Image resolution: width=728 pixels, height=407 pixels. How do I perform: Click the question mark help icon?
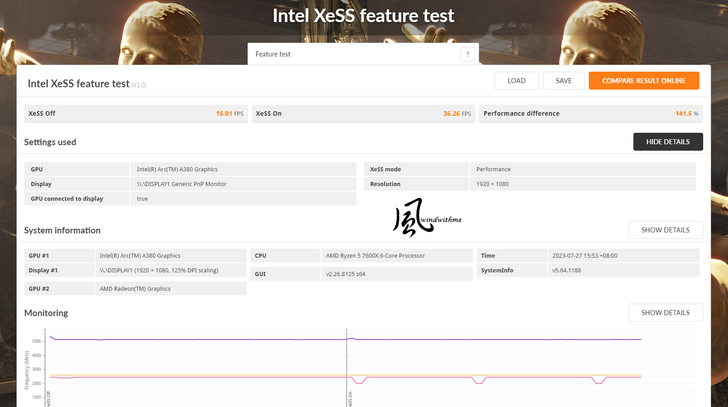coord(467,54)
